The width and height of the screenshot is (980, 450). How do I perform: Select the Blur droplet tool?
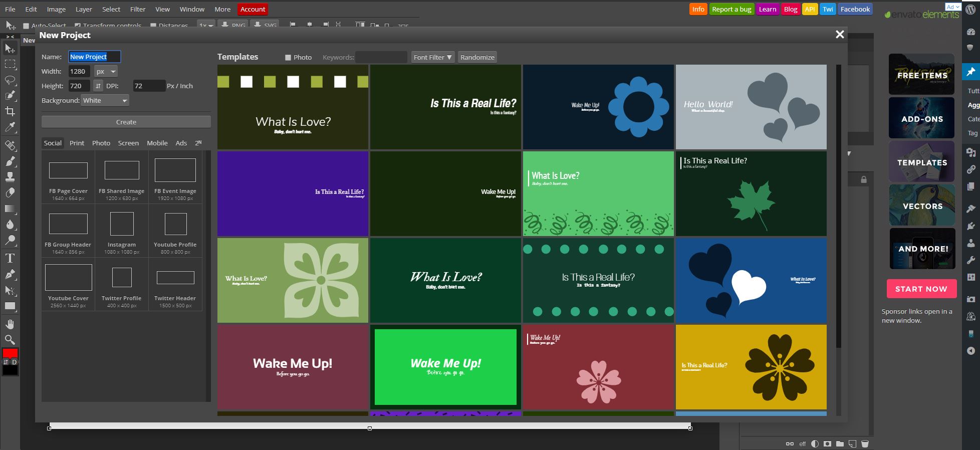point(10,224)
